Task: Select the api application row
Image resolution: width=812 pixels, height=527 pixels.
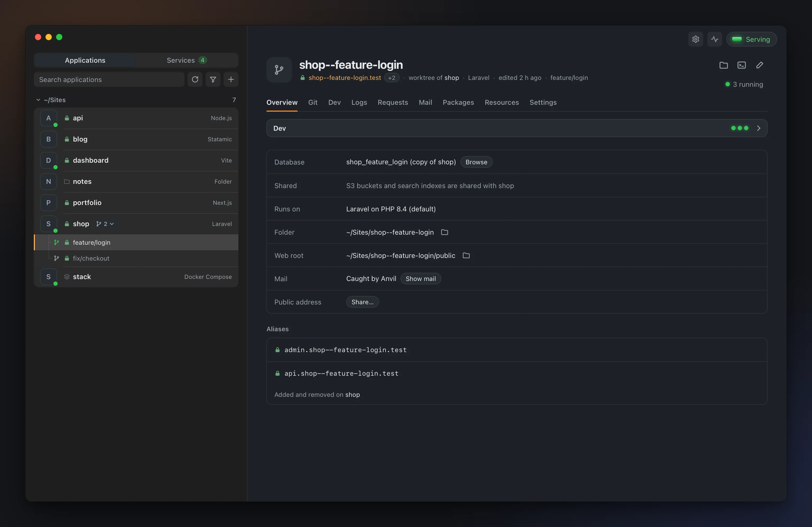Action: [136, 118]
